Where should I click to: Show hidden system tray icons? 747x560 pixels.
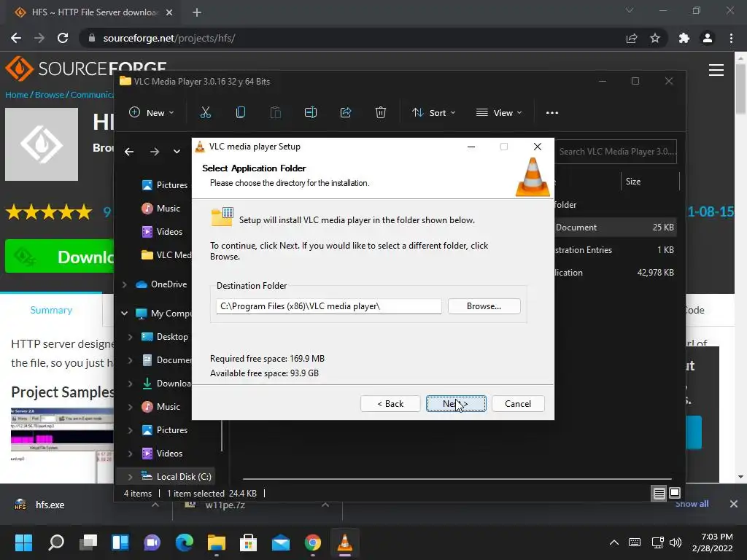tap(614, 542)
